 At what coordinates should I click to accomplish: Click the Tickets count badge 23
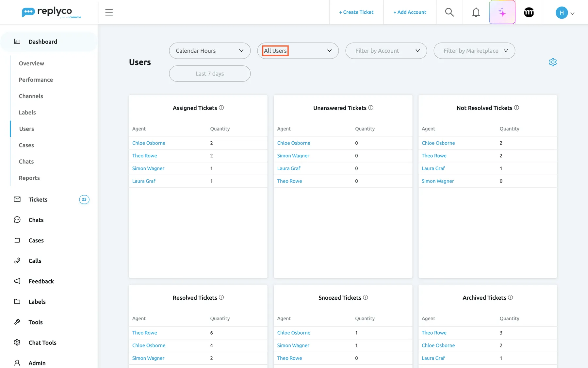[84, 199]
